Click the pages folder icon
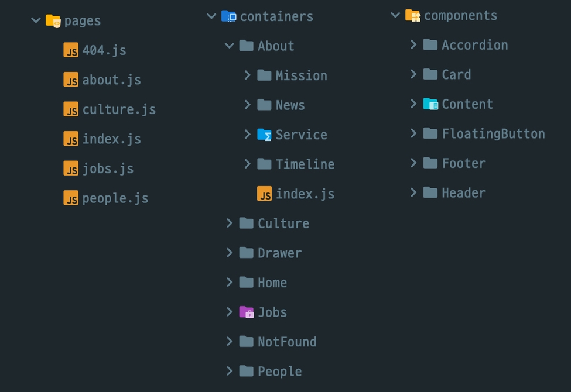The width and height of the screenshot is (571, 392). tap(53, 21)
